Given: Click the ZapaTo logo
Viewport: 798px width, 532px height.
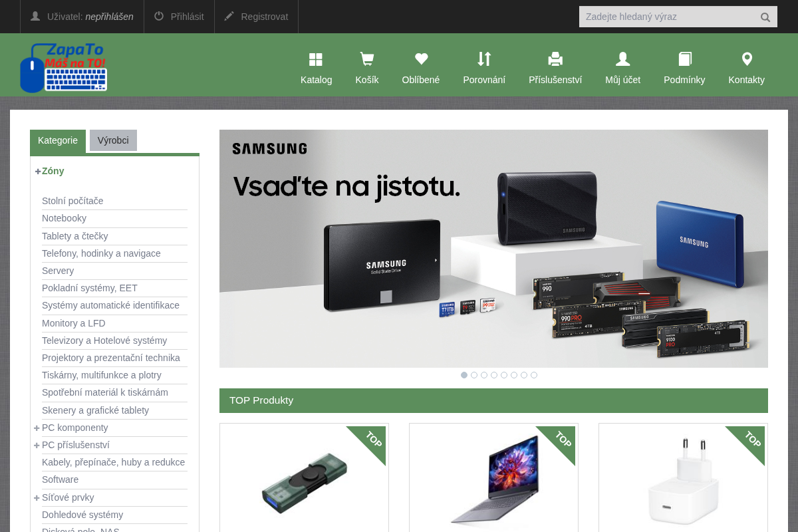Looking at the screenshot, I should [64, 67].
